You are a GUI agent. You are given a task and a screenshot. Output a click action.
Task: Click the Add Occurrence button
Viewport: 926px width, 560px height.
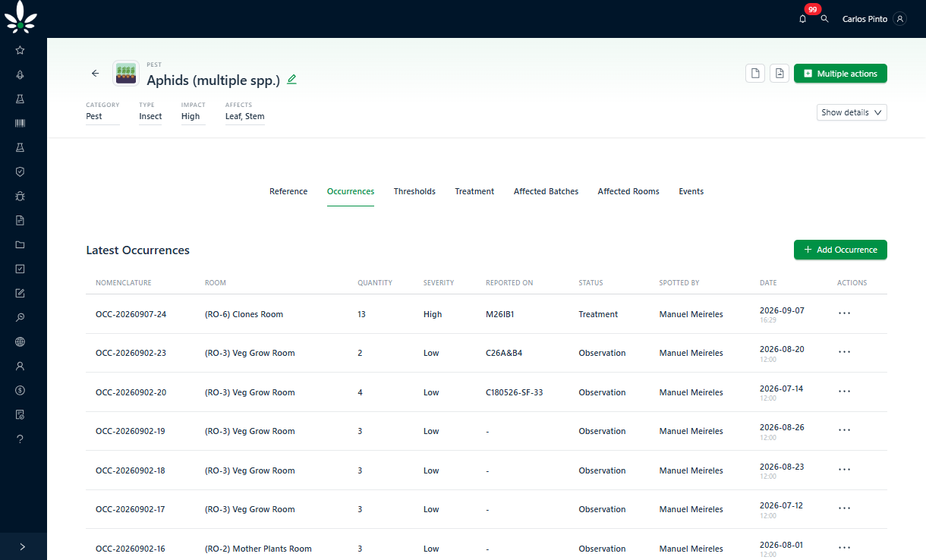[840, 250]
